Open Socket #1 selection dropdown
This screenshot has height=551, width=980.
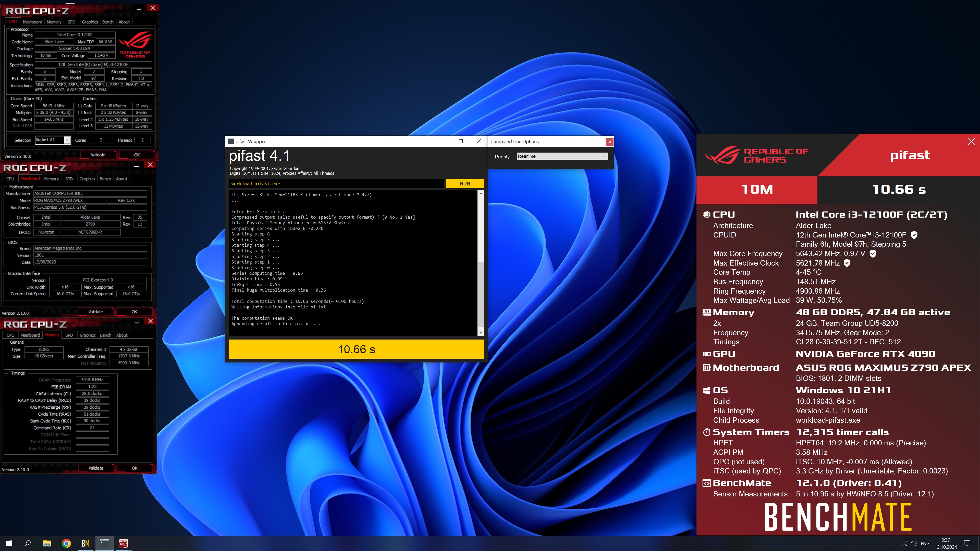click(53, 140)
